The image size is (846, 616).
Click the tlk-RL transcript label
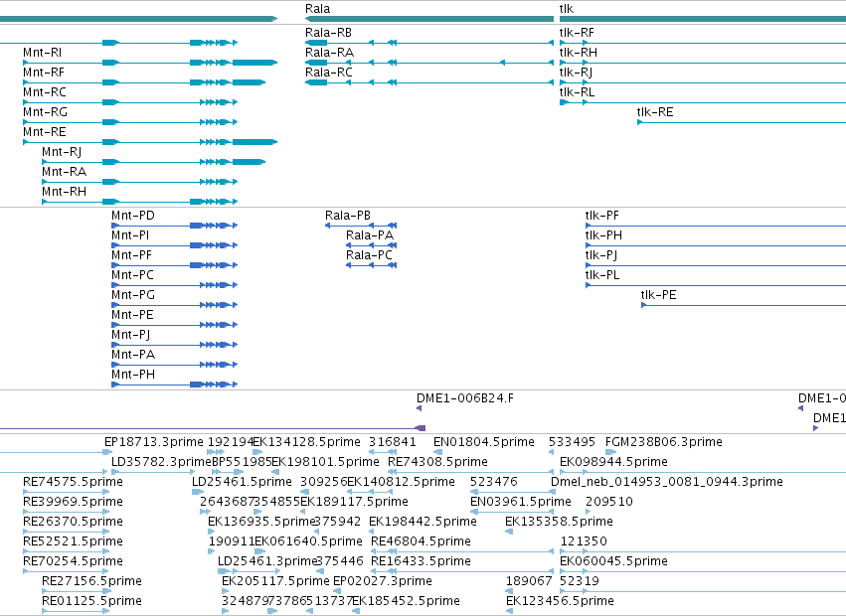click(x=577, y=92)
